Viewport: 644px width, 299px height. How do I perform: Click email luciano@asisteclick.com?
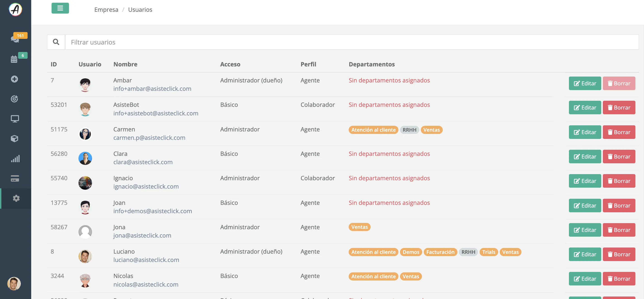pyautogui.click(x=146, y=260)
